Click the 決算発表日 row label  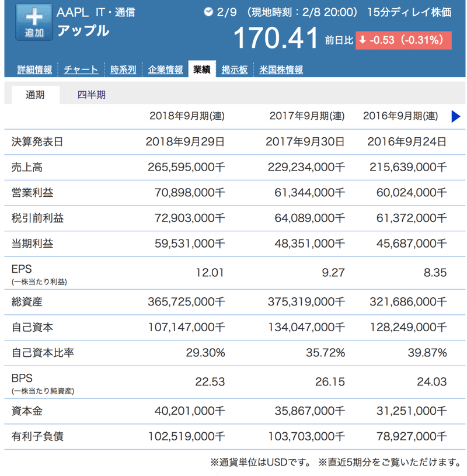[x=37, y=142]
